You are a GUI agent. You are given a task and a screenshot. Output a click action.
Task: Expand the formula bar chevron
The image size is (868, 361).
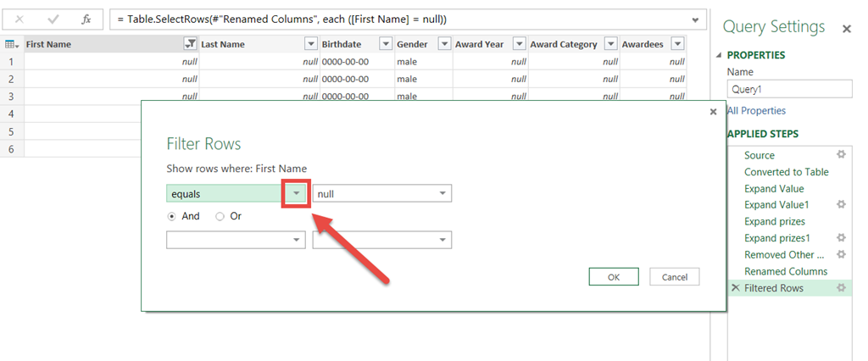tap(696, 19)
